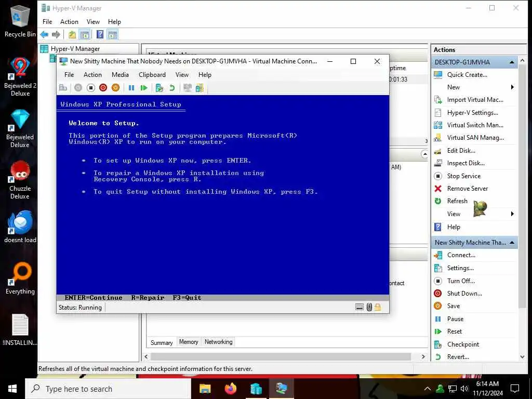Click Ctrl+Alt+Delete icon in VM toolbar
The height and width of the screenshot is (399, 532).
tap(63, 88)
